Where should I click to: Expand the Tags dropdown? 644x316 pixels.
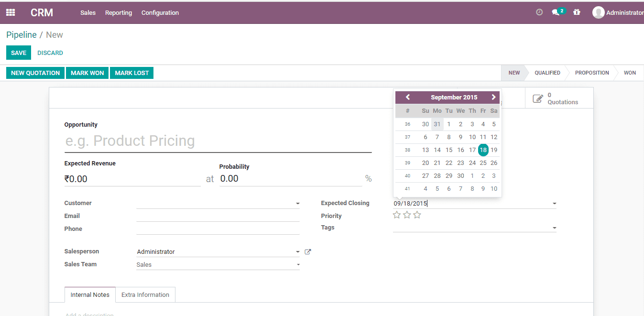tap(554, 228)
